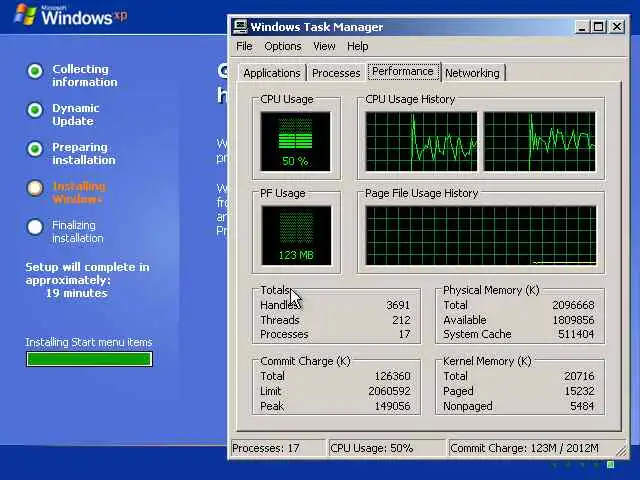Click Physical Memory Total 2096668
The image size is (640, 480).
tap(573, 305)
